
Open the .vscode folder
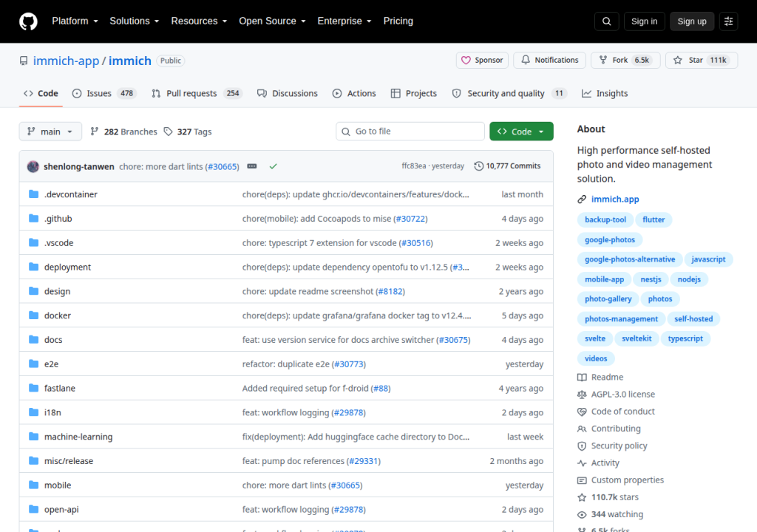[59, 242]
